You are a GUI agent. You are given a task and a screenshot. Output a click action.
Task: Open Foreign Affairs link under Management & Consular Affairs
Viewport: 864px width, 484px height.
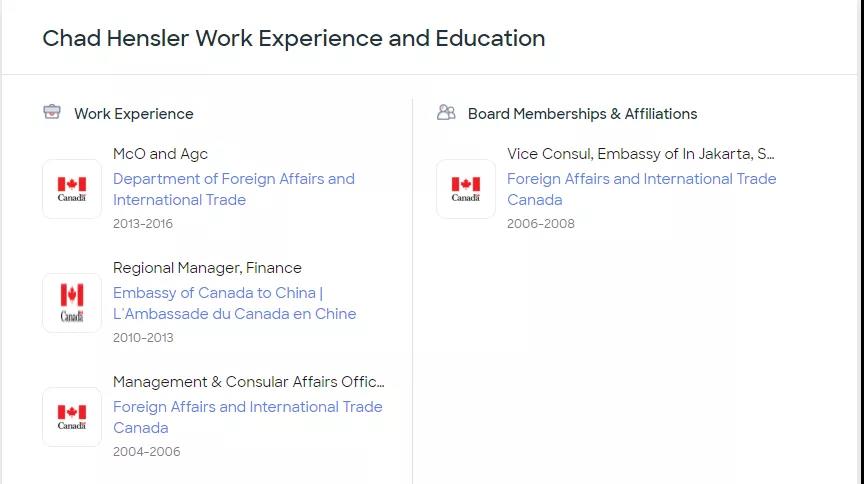point(247,417)
